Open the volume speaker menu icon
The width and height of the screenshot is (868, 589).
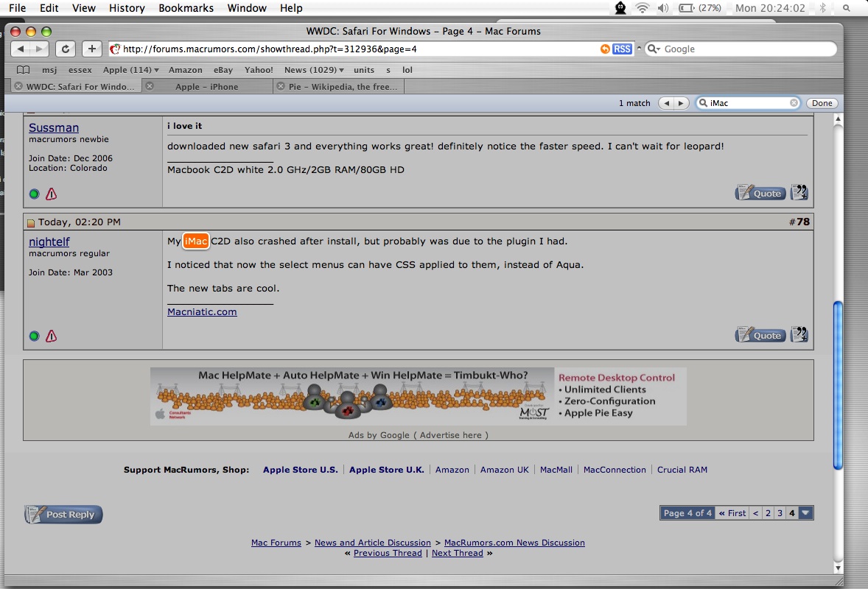pyautogui.click(x=662, y=8)
